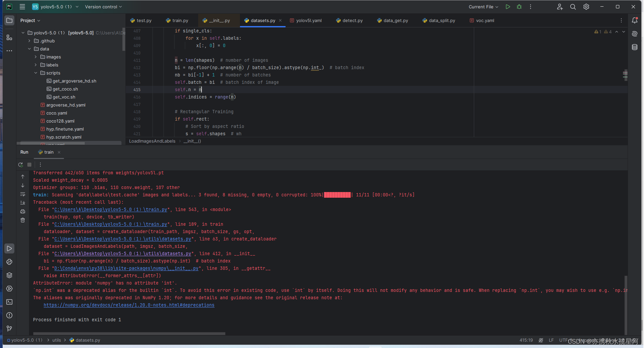This screenshot has width=644, height=348.
Task: Open the Structure tool window icon
Action: coord(9,37)
